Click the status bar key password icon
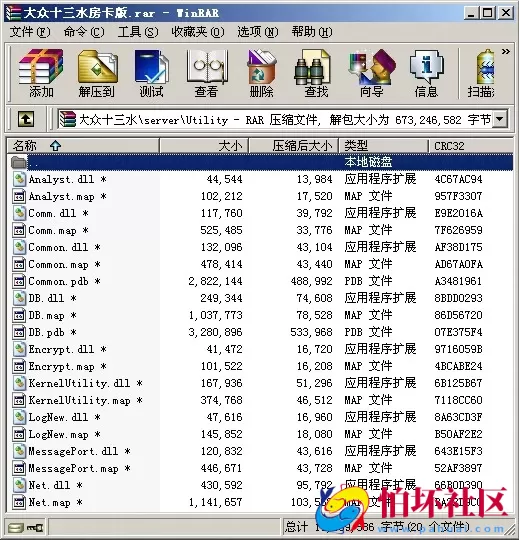This screenshot has width=519, height=540. click(x=35, y=527)
